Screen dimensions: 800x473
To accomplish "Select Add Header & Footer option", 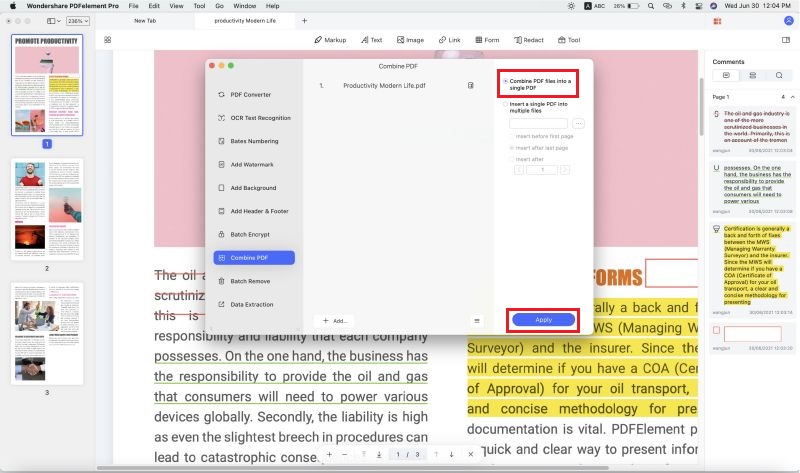I will point(254,211).
